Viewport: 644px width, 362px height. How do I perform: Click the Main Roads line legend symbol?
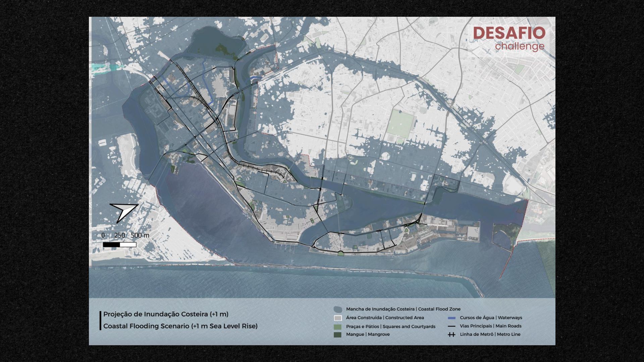451,326
